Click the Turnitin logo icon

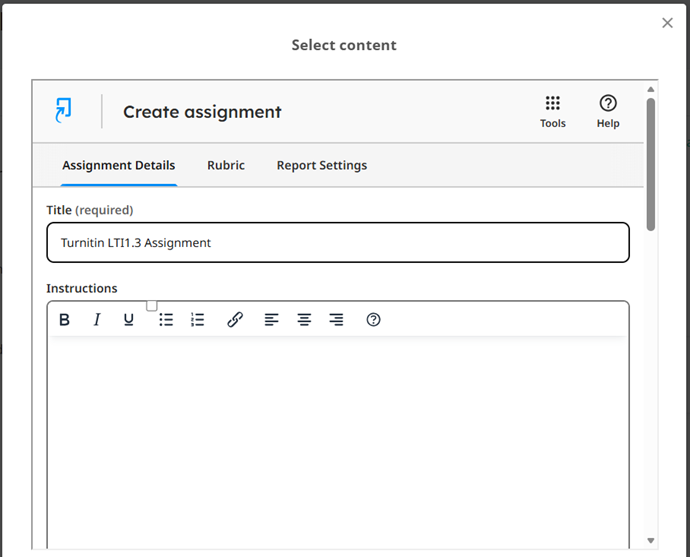(x=63, y=111)
